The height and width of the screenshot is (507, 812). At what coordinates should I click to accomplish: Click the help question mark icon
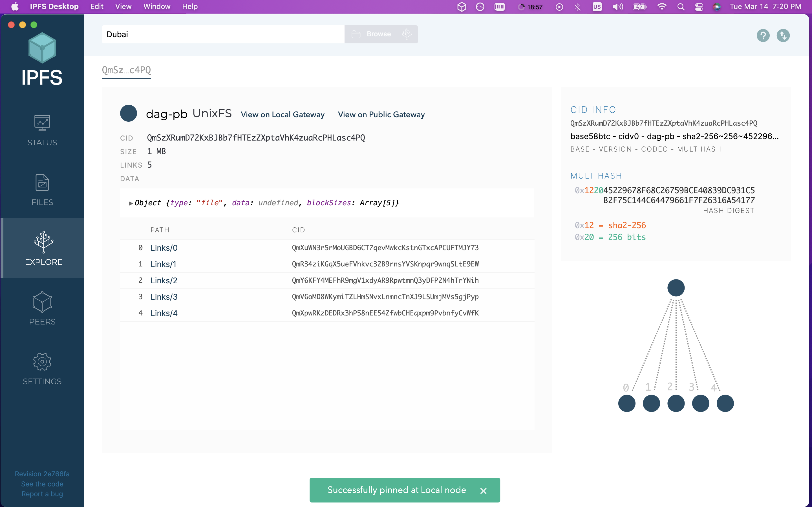coord(763,35)
